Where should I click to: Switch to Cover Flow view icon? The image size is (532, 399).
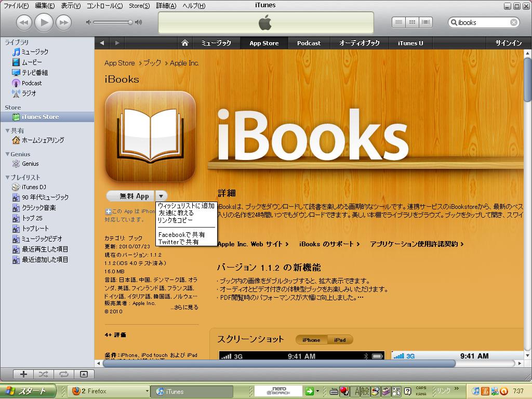tap(426, 22)
